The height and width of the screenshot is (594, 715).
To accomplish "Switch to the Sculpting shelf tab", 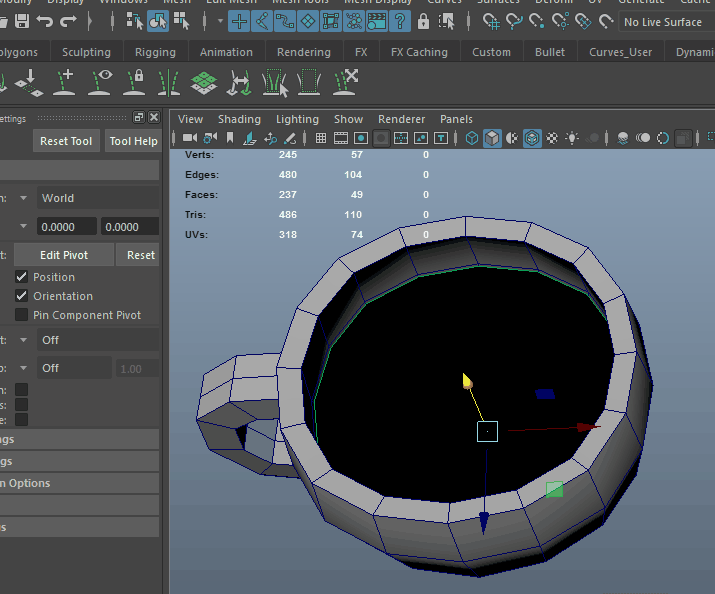I will pyautogui.click(x=86, y=52).
